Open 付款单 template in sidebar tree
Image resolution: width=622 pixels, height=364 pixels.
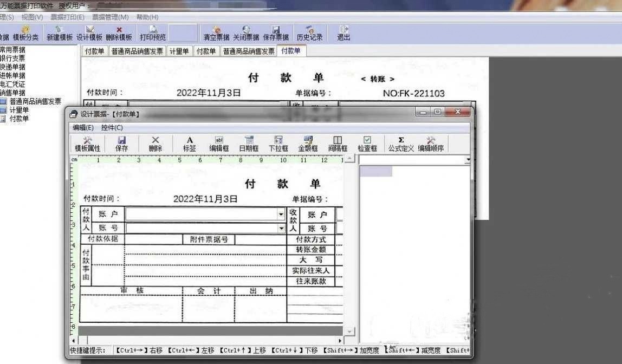coord(19,119)
